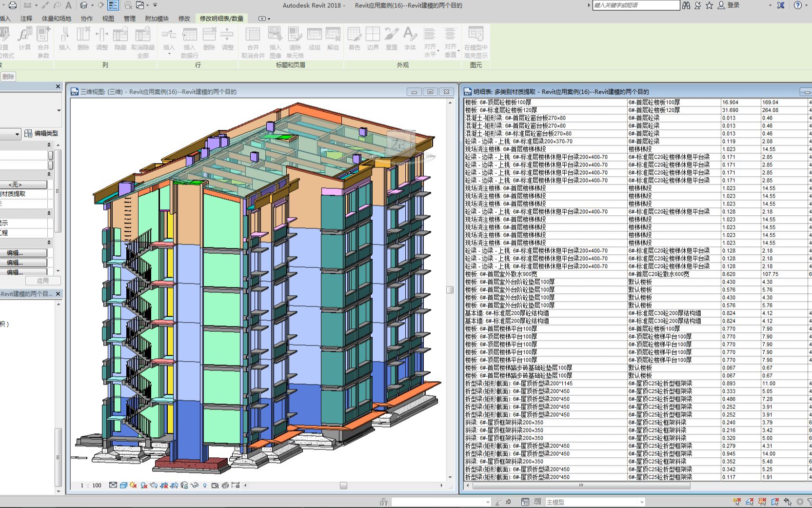
Task: Click reveal hidden elements lightbulb icon
Action: [205, 485]
